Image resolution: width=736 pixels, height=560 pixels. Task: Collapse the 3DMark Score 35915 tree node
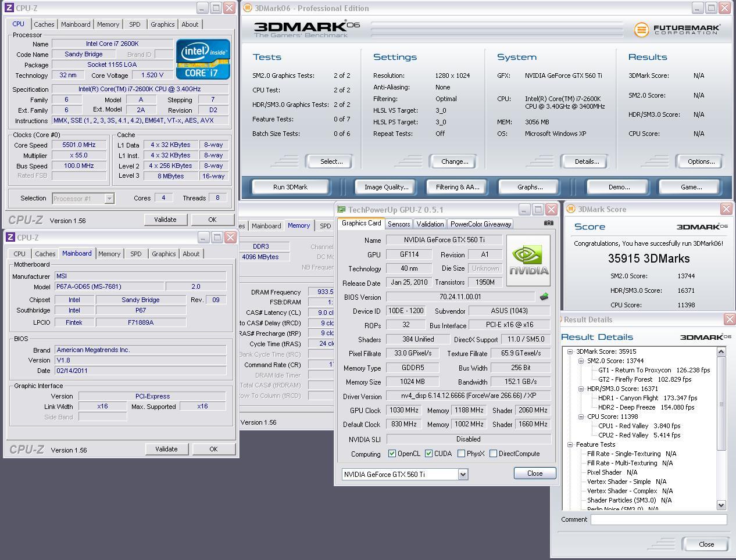click(570, 351)
